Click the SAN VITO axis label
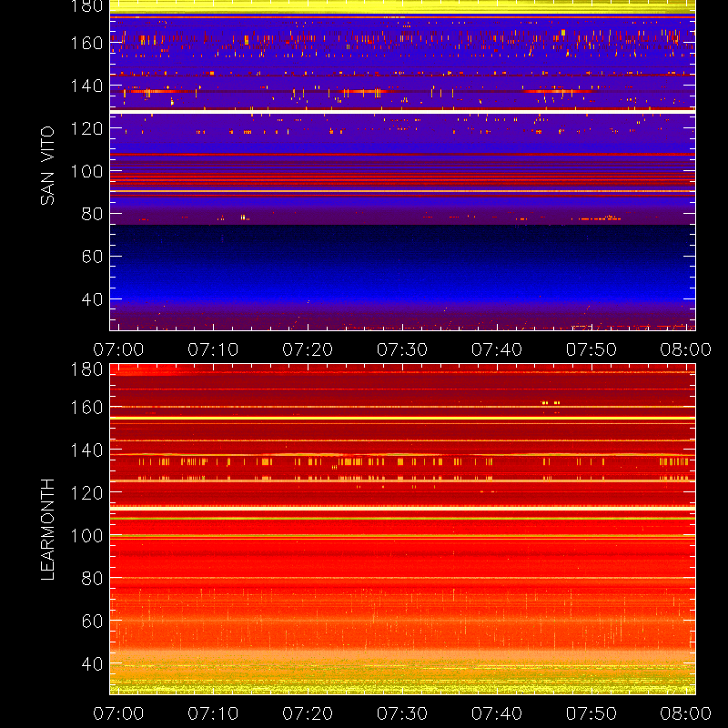The width and height of the screenshot is (728, 728). coord(47,166)
